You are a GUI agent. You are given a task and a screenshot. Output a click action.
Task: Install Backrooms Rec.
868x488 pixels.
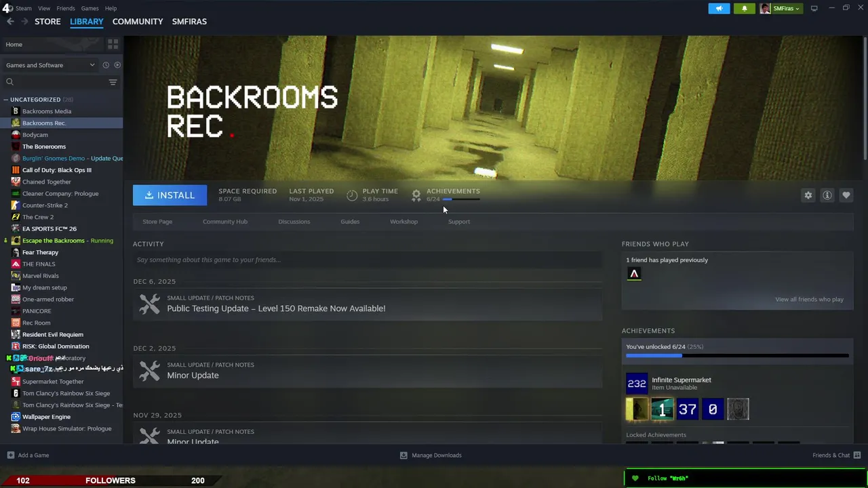(170, 195)
